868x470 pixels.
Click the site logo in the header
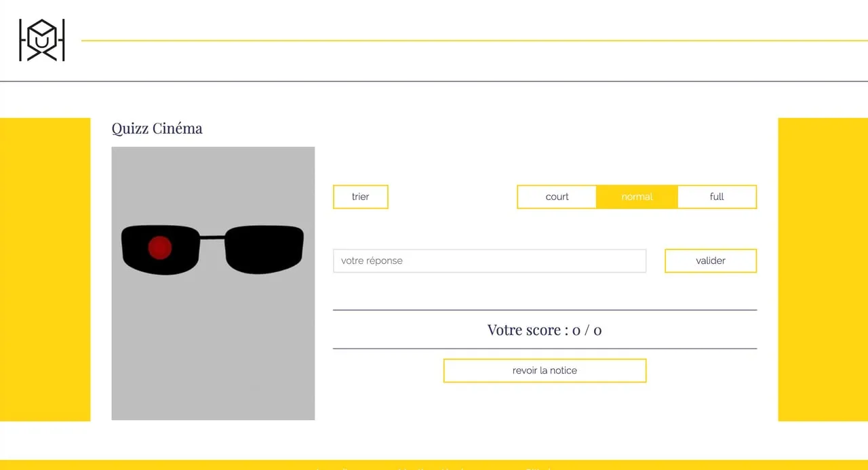[42, 40]
